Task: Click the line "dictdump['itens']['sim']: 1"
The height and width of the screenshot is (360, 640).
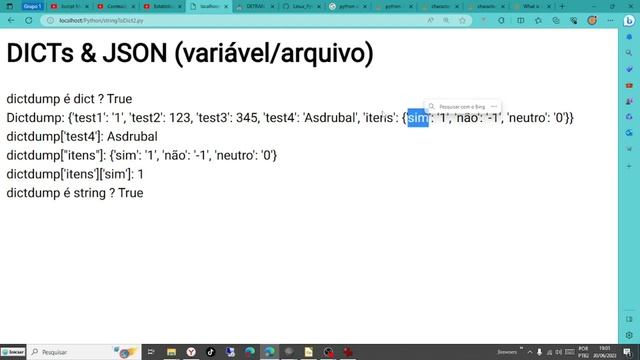Action: coord(75,174)
